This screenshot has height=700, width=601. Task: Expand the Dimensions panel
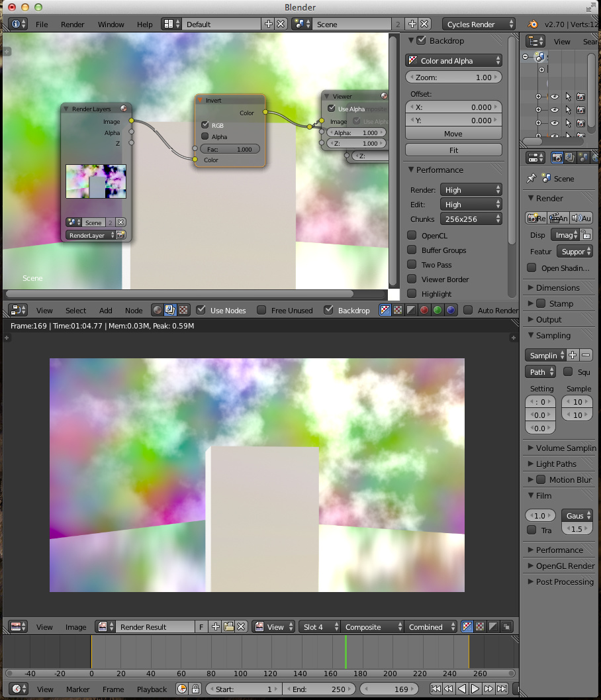click(558, 287)
